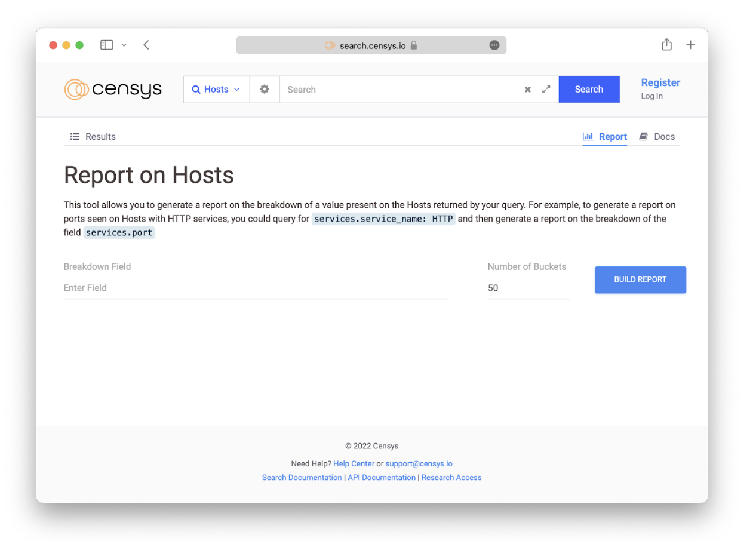Select the Report tab

(605, 137)
